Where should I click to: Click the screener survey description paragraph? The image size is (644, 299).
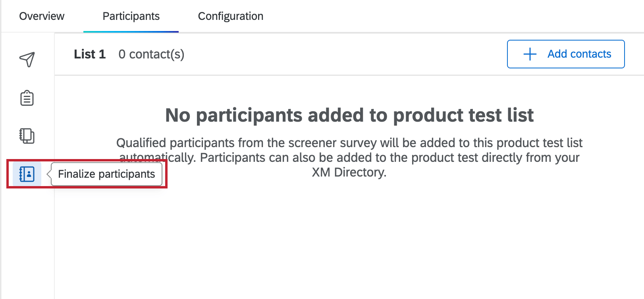pyautogui.click(x=349, y=157)
